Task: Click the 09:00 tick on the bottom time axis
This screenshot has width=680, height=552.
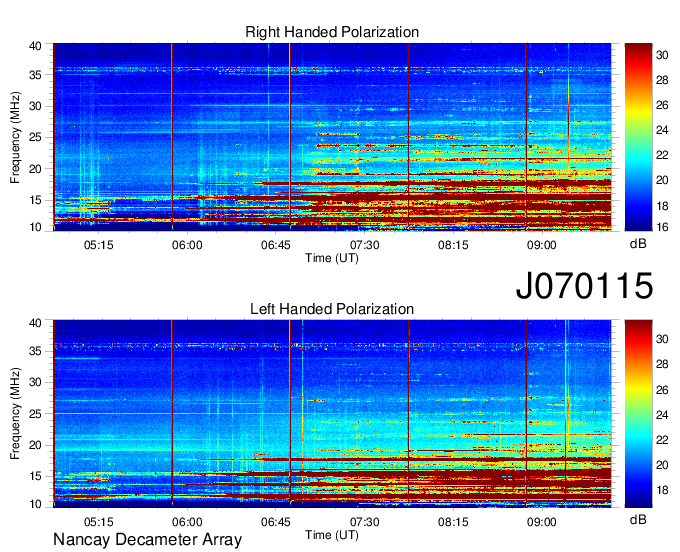Action: (542, 522)
